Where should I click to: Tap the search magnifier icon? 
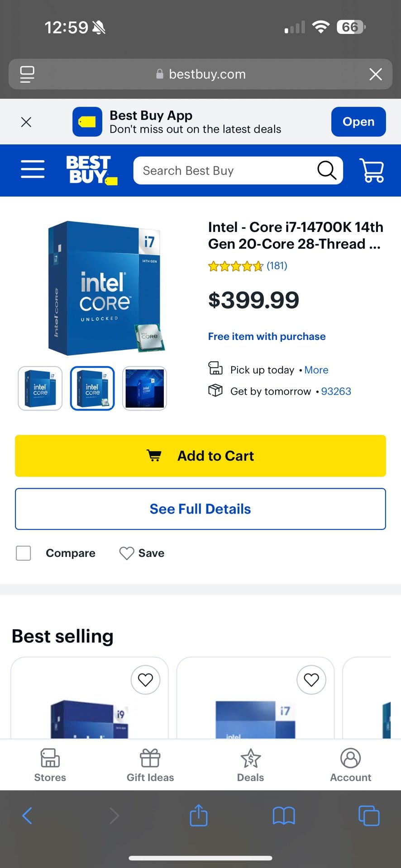326,170
